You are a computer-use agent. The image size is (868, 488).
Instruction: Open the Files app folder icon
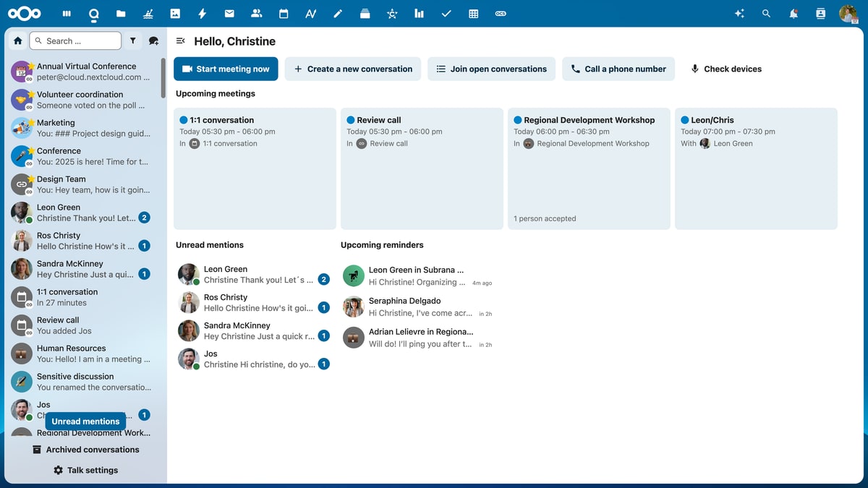pos(121,14)
